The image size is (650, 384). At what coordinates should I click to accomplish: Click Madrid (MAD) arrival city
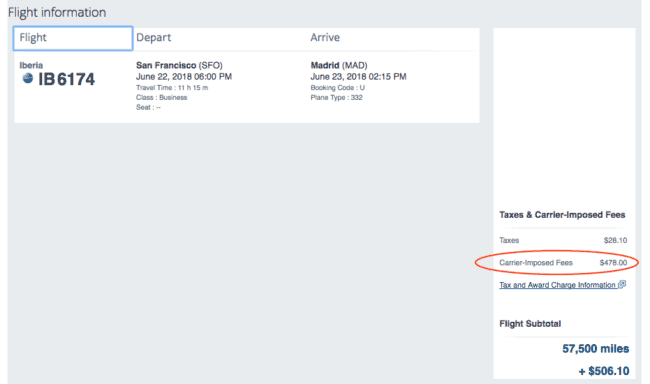pos(339,65)
